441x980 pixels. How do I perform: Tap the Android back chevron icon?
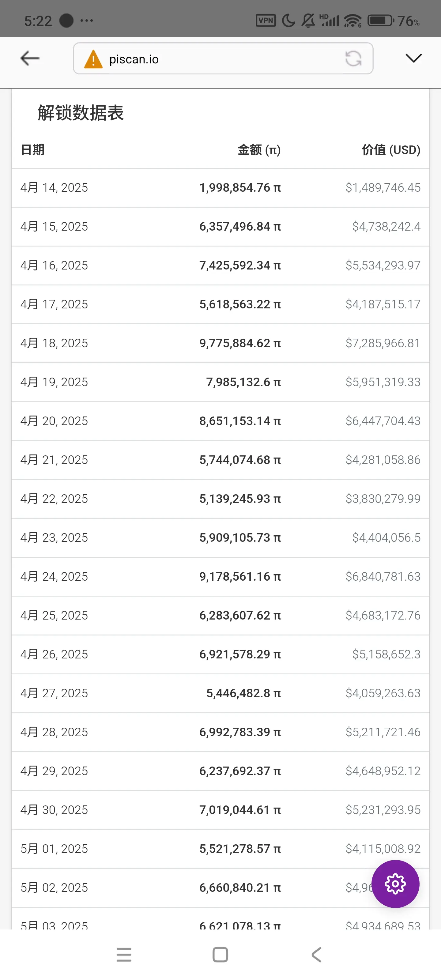317,955
